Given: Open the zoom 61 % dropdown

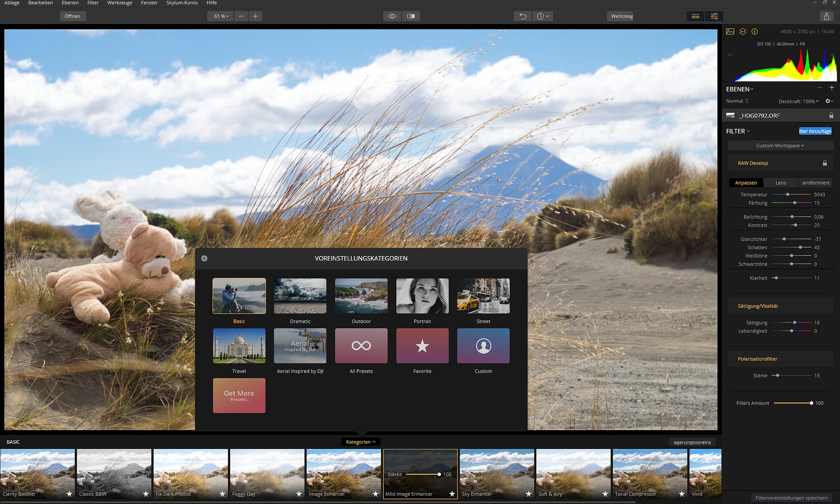Looking at the screenshot, I should coord(220,16).
